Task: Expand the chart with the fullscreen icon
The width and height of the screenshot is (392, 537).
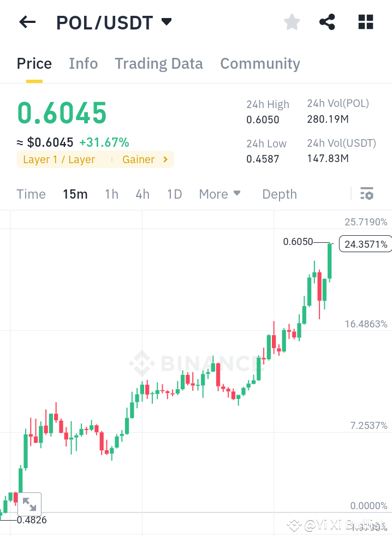Action: click(29, 504)
